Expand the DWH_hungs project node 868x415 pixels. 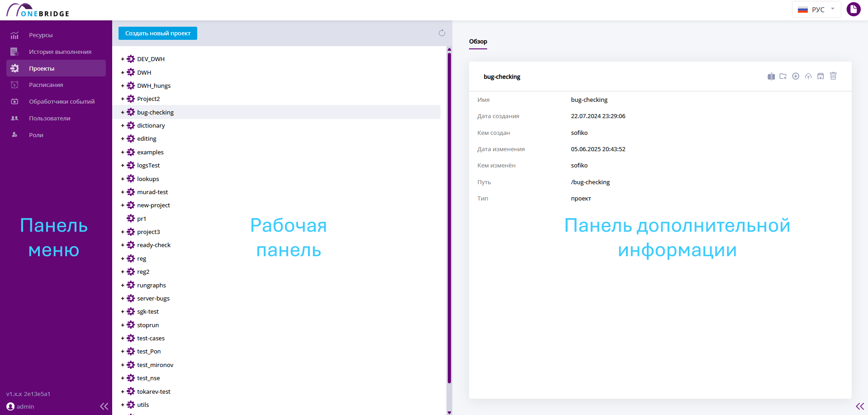click(123, 86)
